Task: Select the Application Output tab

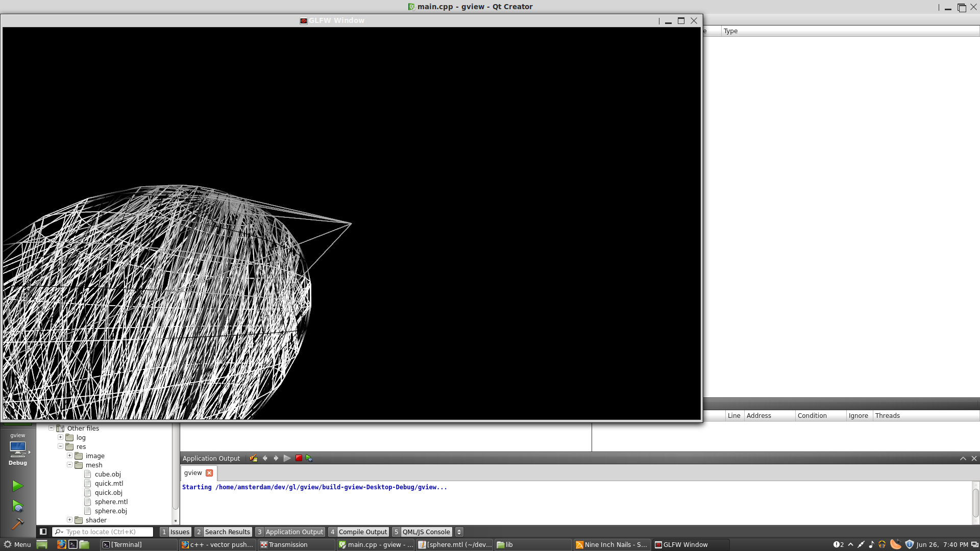Action: pyautogui.click(x=294, y=532)
